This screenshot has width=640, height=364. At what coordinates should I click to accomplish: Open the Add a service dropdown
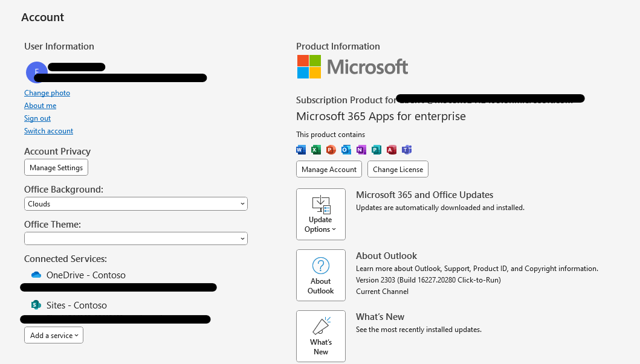pyautogui.click(x=54, y=335)
